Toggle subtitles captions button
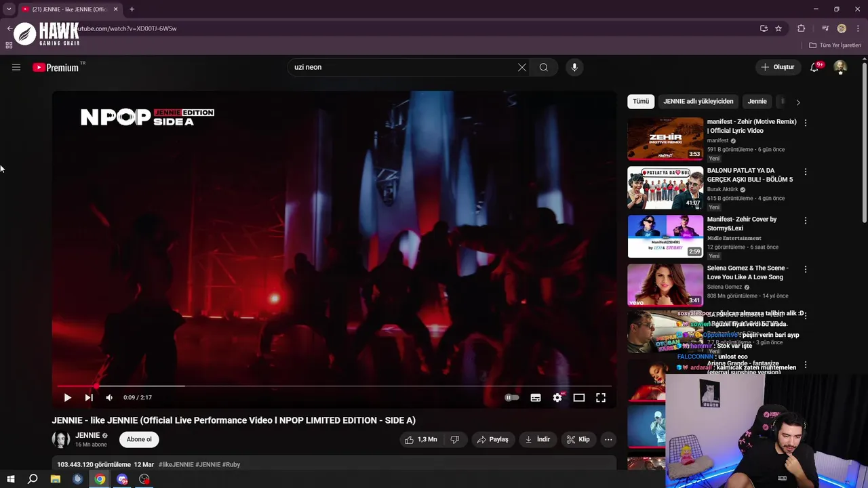 click(536, 398)
